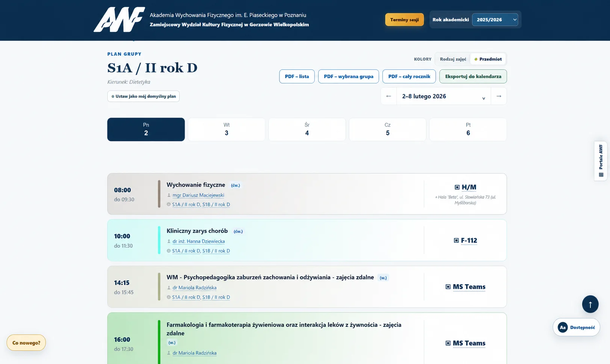The height and width of the screenshot is (364, 610).
Task: Click person icon beside mgr Dariusz Maciejewski
Action: click(x=169, y=195)
